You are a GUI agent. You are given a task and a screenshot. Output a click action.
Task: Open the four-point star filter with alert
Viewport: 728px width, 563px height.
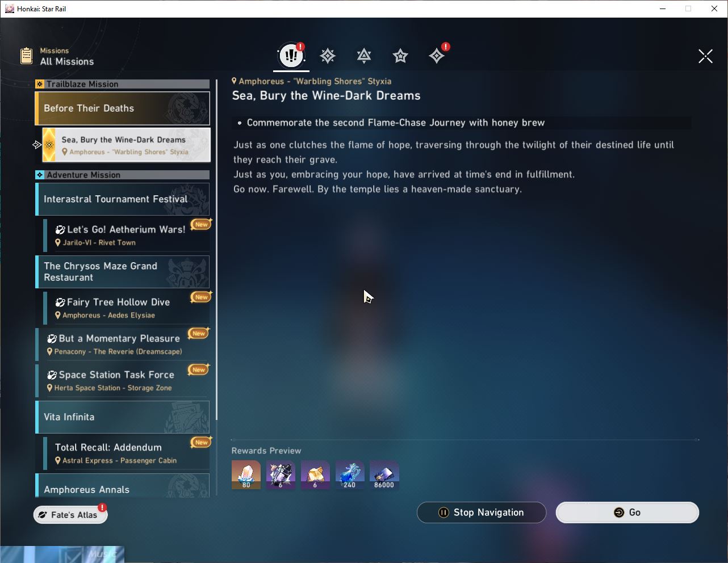(x=437, y=56)
